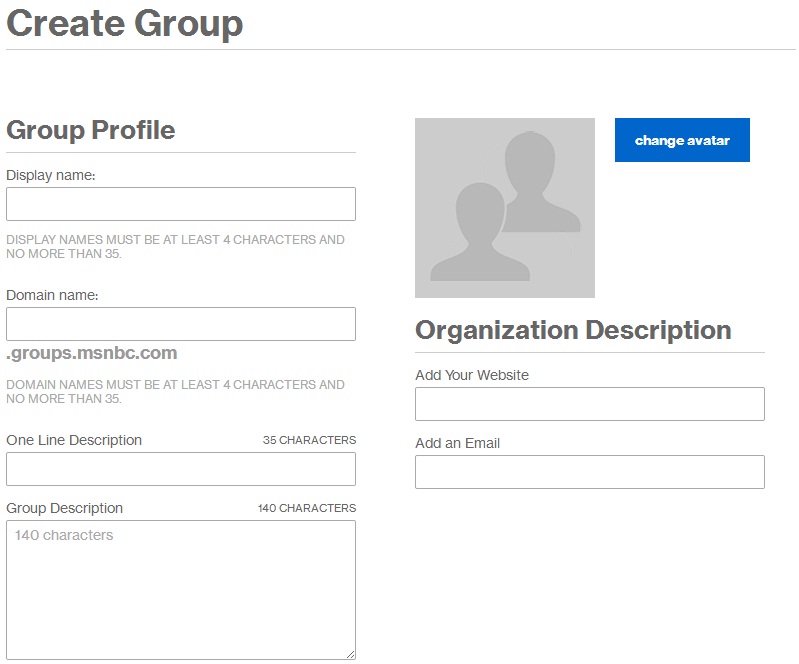Click inside the Group Description textarea

pyautogui.click(x=181, y=589)
